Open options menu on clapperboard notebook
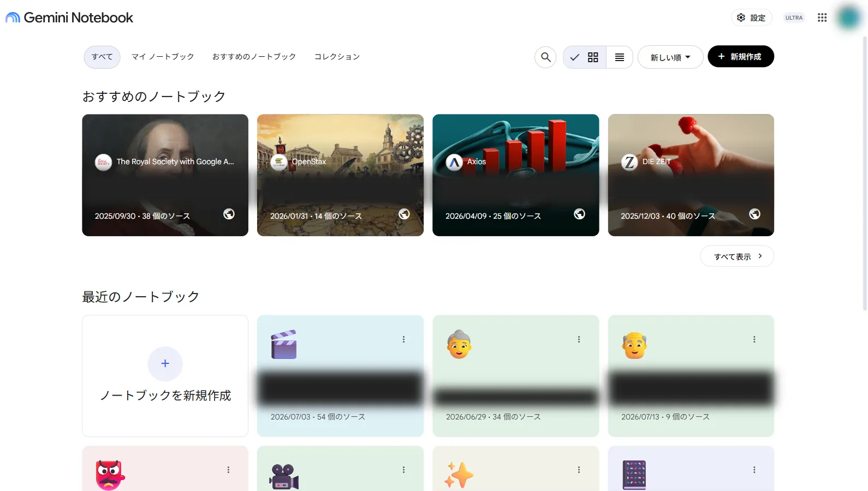The width and height of the screenshot is (868, 491). (x=403, y=339)
